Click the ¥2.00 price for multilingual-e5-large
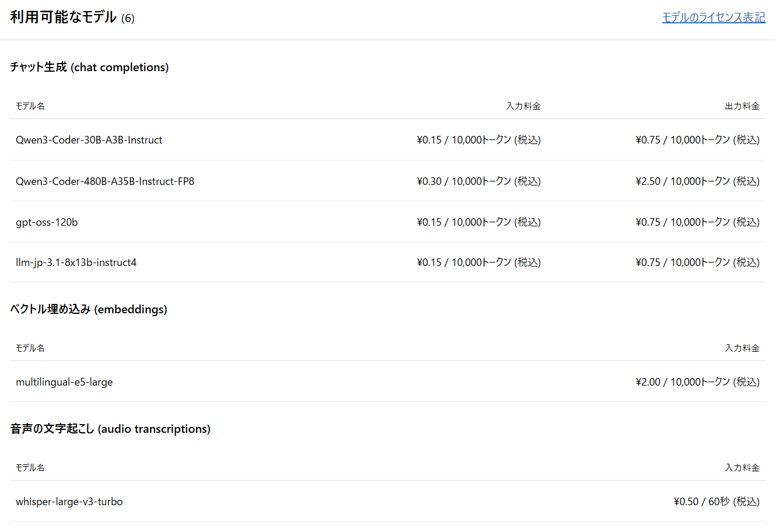The height and width of the screenshot is (532, 775). [698, 381]
